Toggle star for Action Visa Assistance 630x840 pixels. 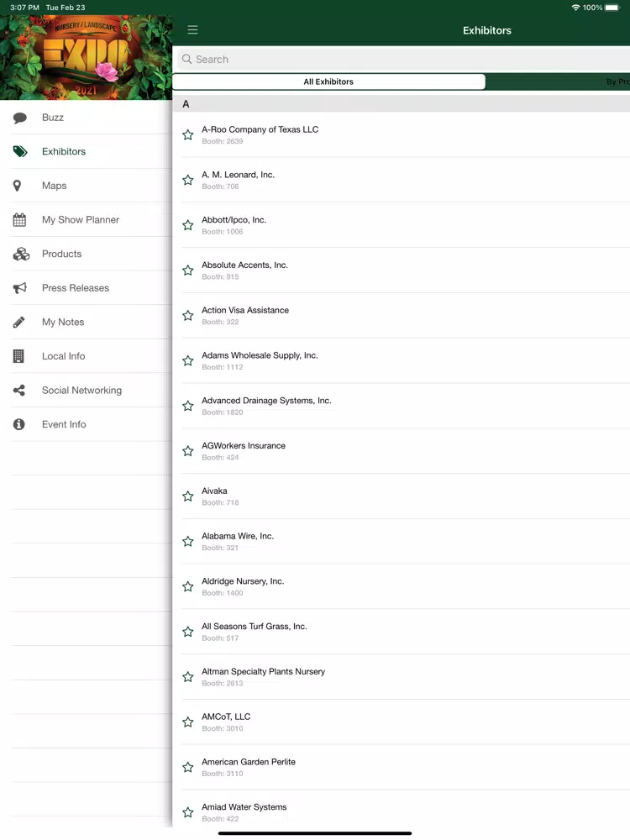[x=187, y=316]
